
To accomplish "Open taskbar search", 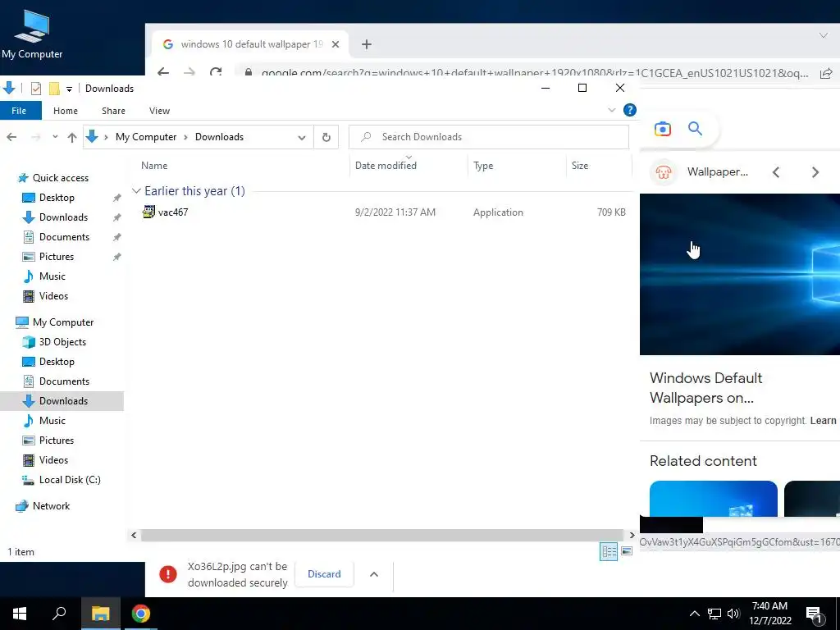I will point(59,614).
